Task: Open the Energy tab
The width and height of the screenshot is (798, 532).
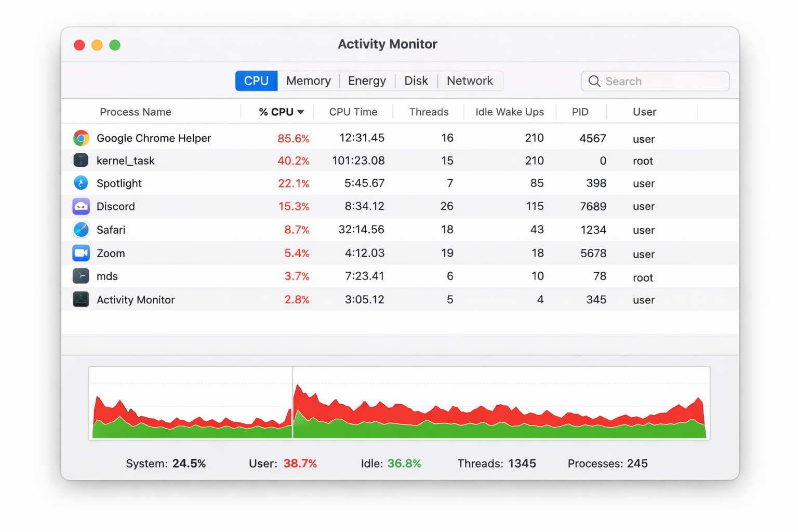Action: pyautogui.click(x=367, y=81)
